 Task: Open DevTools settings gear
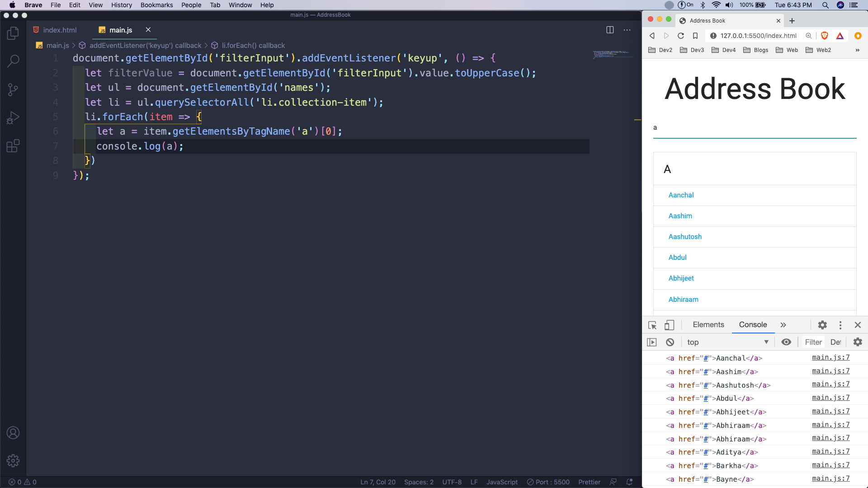click(x=822, y=325)
